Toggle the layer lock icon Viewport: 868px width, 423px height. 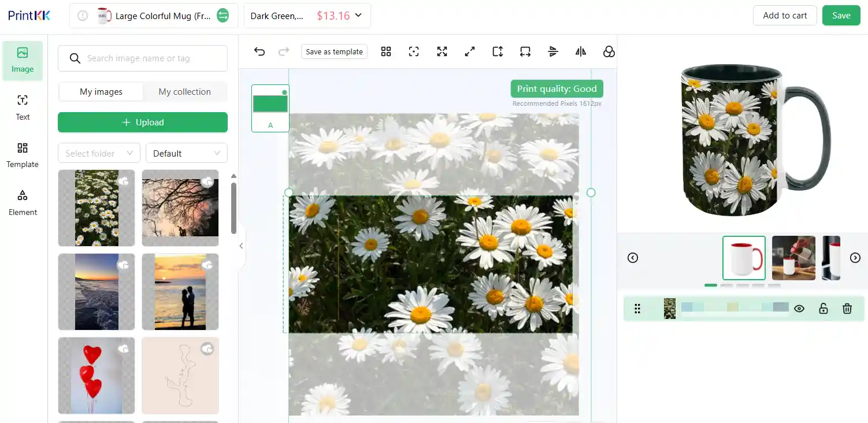pos(824,309)
